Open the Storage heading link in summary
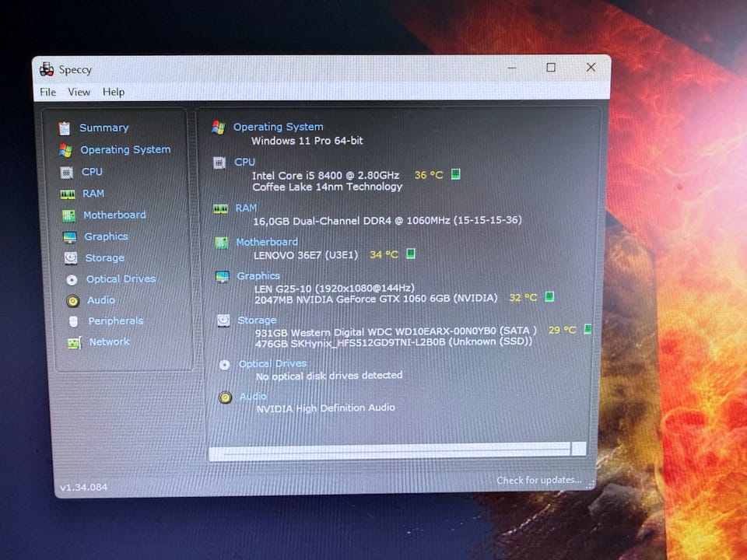This screenshot has width=747, height=560. [x=257, y=320]
